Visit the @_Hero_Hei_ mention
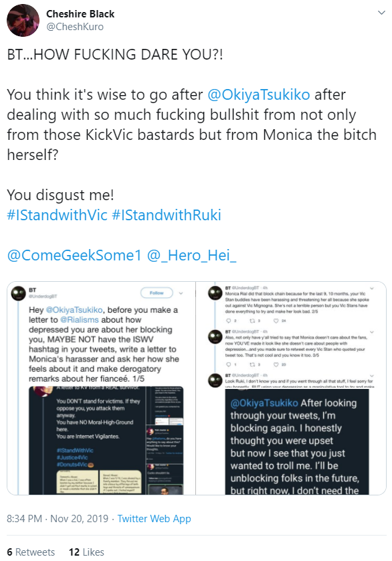 [191, 256]
